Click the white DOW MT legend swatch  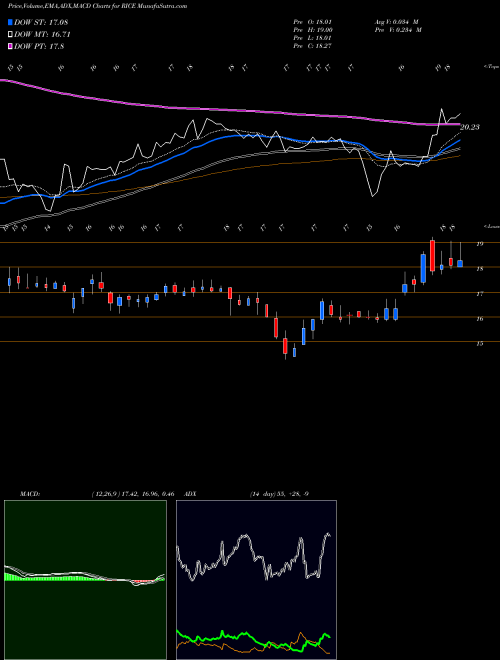(11, 35)
